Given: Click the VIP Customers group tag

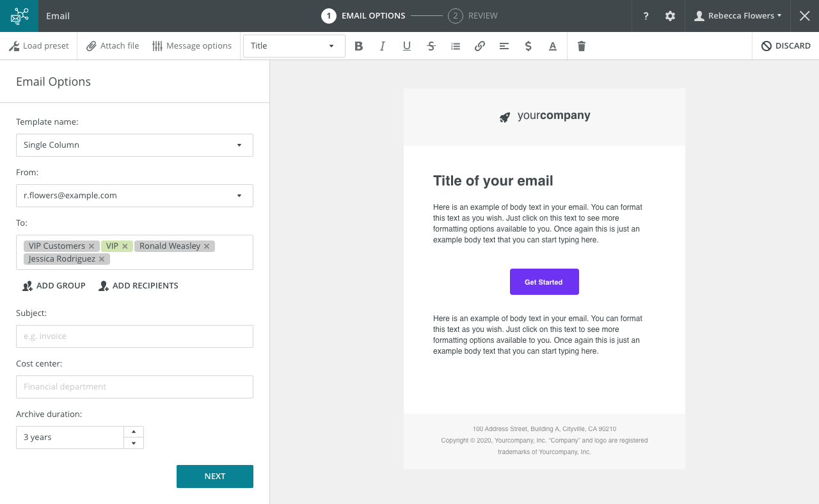Looking at the screenshot, I should (57, 246).
